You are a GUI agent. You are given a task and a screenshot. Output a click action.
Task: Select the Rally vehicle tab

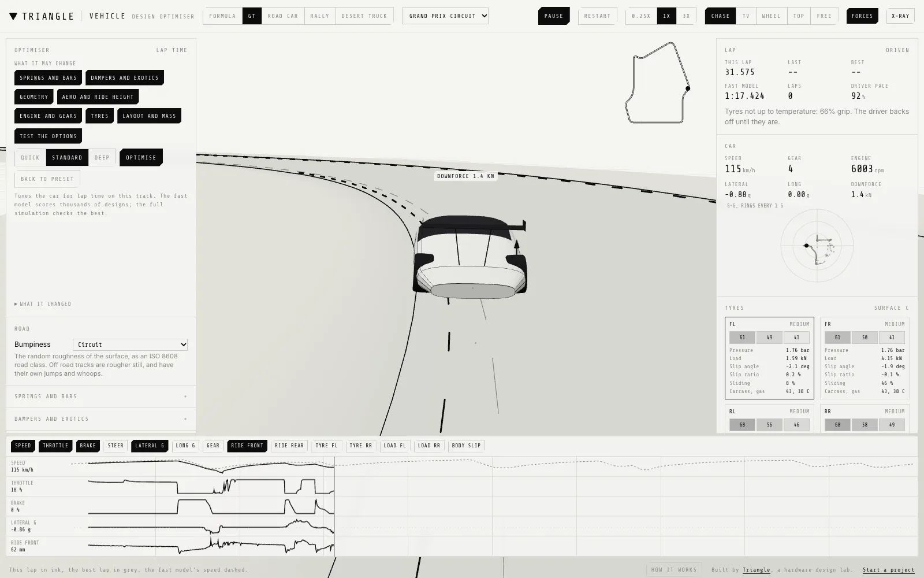319,16
